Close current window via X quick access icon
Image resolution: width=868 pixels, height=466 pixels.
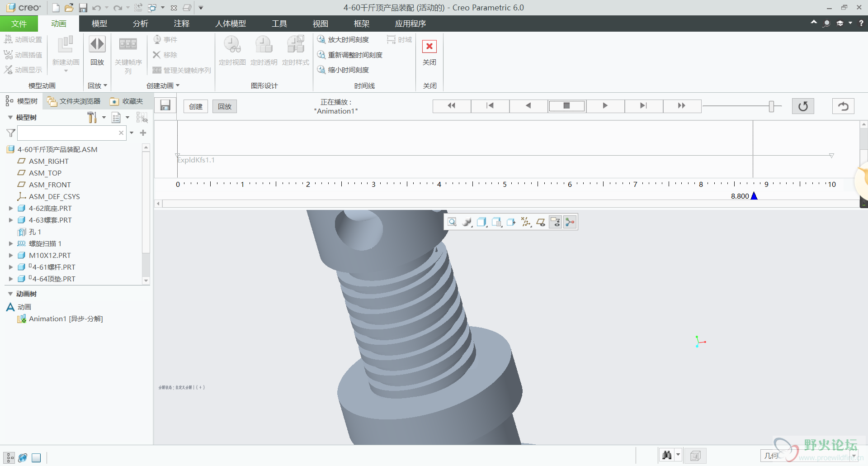pyautogui.click(x=174, y=8)
